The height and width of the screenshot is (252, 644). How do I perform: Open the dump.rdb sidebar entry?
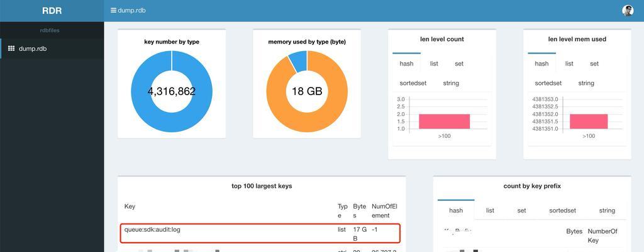(x=52, y=49)
